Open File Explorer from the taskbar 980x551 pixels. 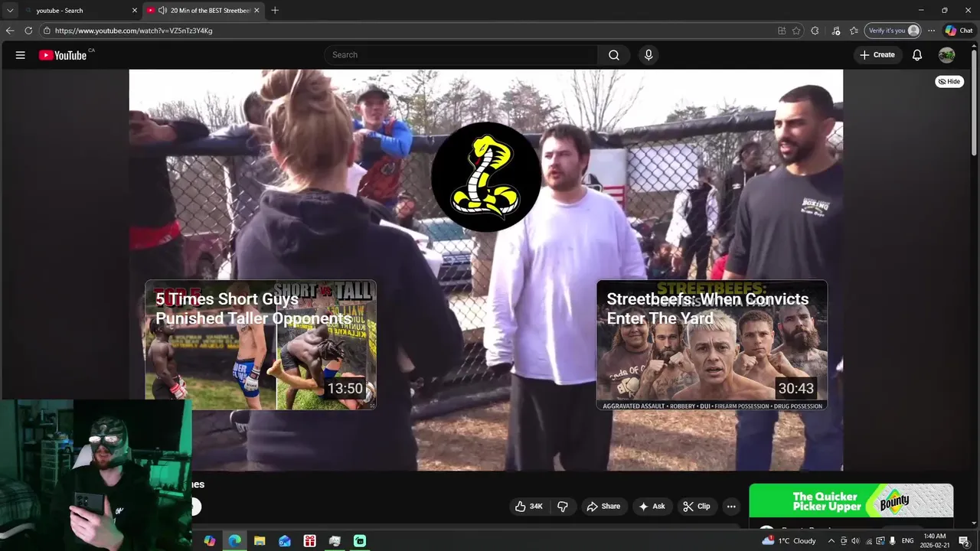coord(260,541)
